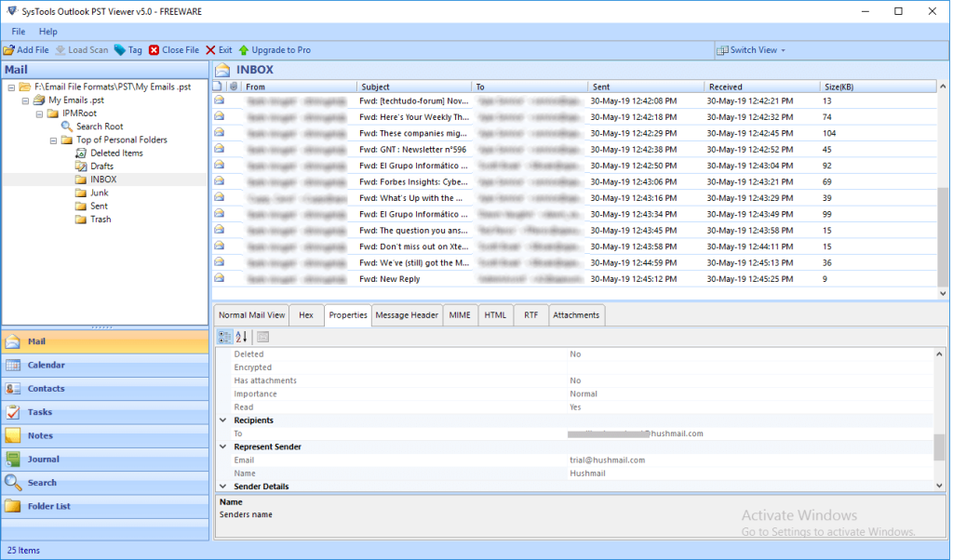Image resolution: width=953 pixels, height=560 pixels.
Task: Switch to the Mail navigation pane
Action: [105, 341]
